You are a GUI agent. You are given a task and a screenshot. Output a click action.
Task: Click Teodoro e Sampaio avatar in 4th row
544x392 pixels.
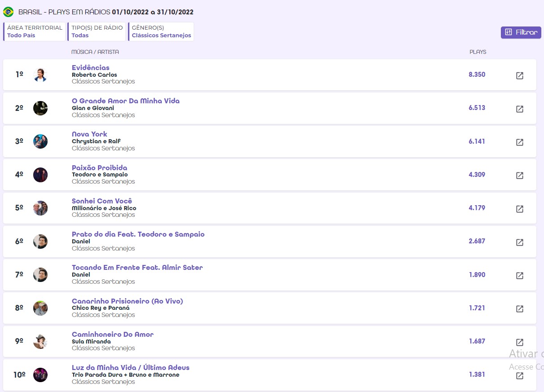pyautogui.click(x=40, y=175)
